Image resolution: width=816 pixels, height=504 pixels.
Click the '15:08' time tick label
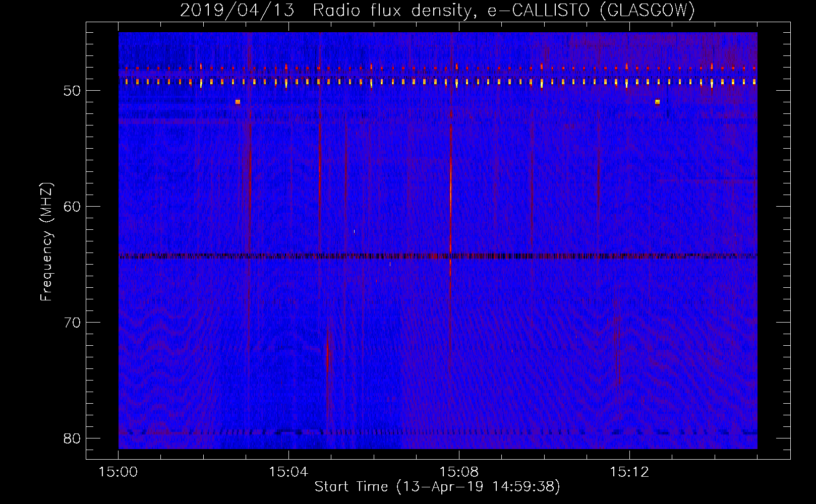459,472
